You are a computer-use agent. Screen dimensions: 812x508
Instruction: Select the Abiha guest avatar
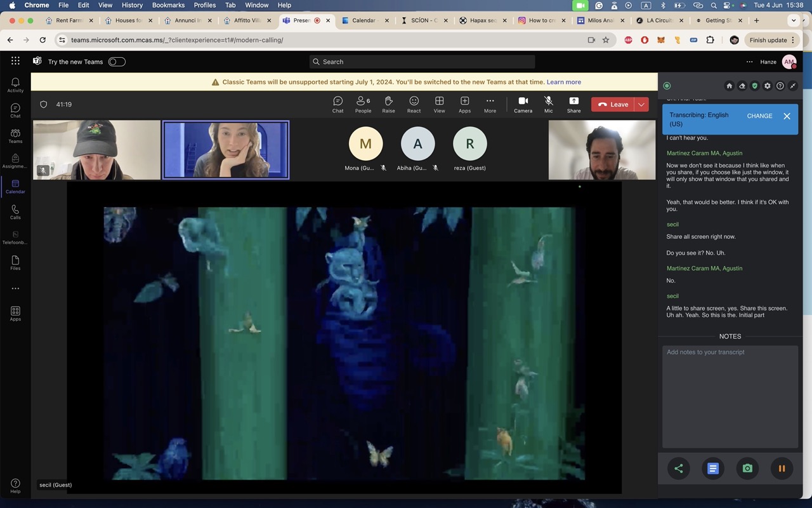click(x=418, y=144)
